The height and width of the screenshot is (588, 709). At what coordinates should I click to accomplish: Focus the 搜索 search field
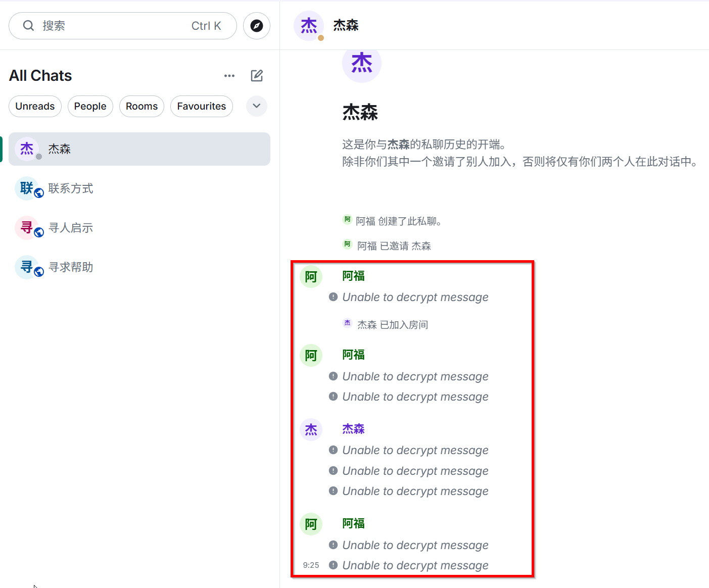(x=123, y=26)
